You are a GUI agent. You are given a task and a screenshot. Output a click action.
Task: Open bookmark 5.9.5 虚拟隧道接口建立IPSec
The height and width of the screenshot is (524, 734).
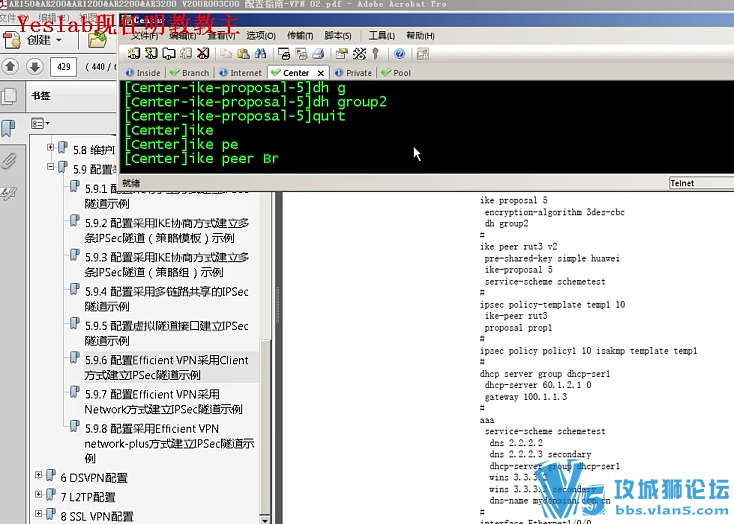167,332
